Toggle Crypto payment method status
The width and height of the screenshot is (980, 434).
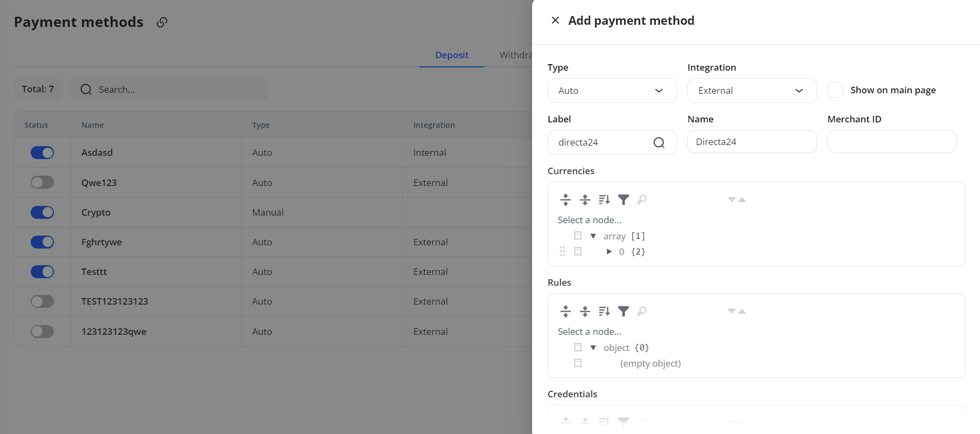point(42,212)
